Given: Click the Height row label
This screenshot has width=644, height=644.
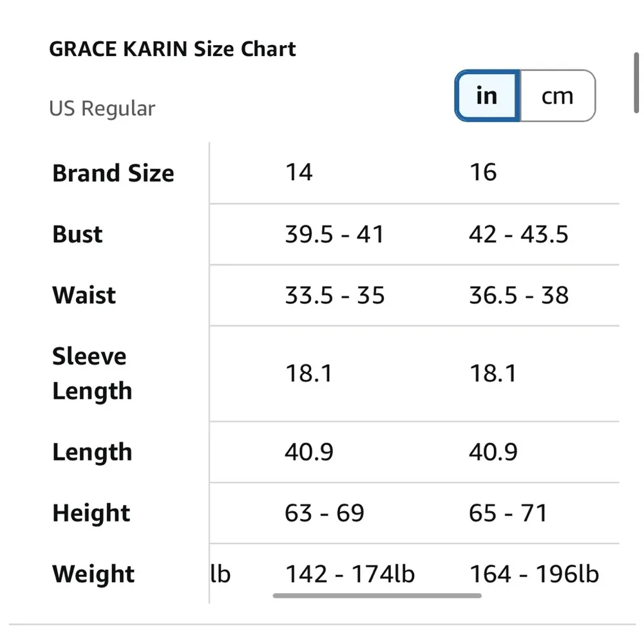Looking at the screenshot, I should click(90, 513).
